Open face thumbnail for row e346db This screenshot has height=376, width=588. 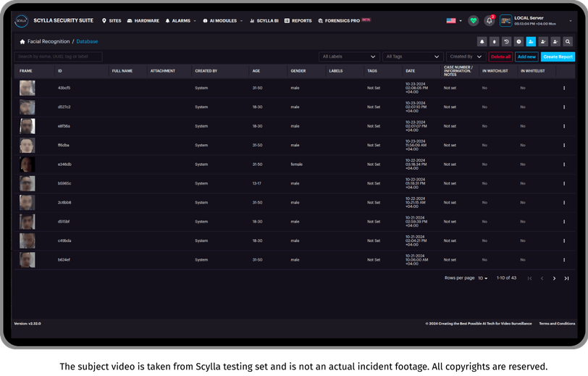pos(28,164)
